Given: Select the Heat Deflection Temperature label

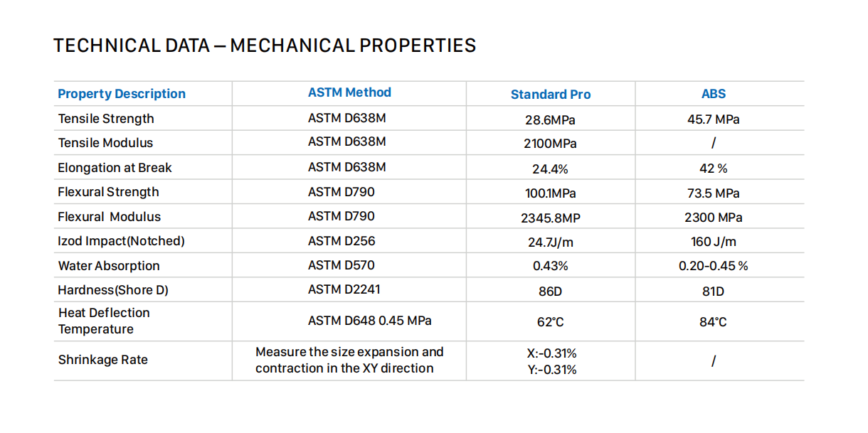Looking at the screenshot, I should pos(104,321).
